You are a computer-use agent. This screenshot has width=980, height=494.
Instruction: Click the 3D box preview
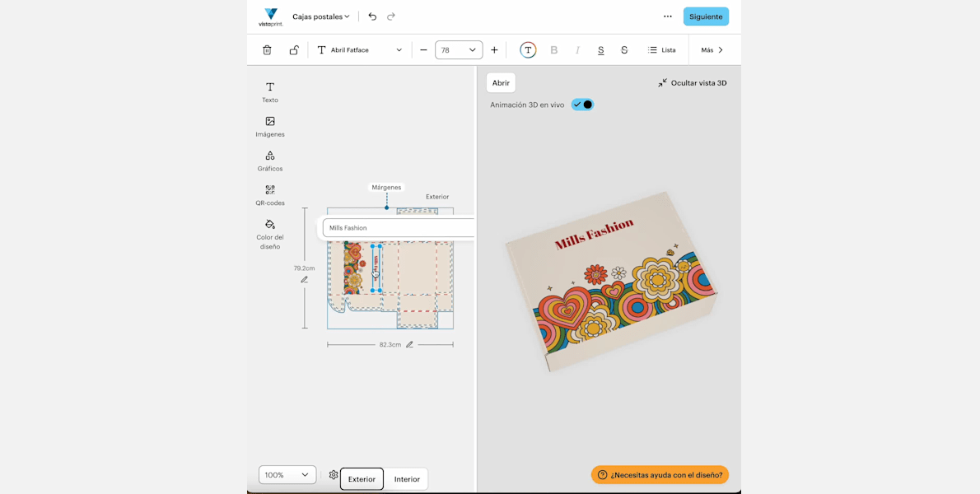coord(611,281)
